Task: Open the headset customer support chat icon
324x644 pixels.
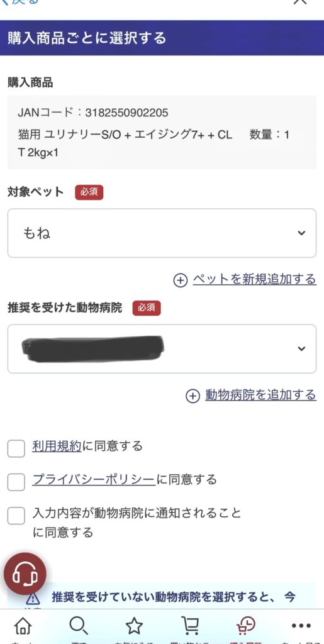Action: 25,574
